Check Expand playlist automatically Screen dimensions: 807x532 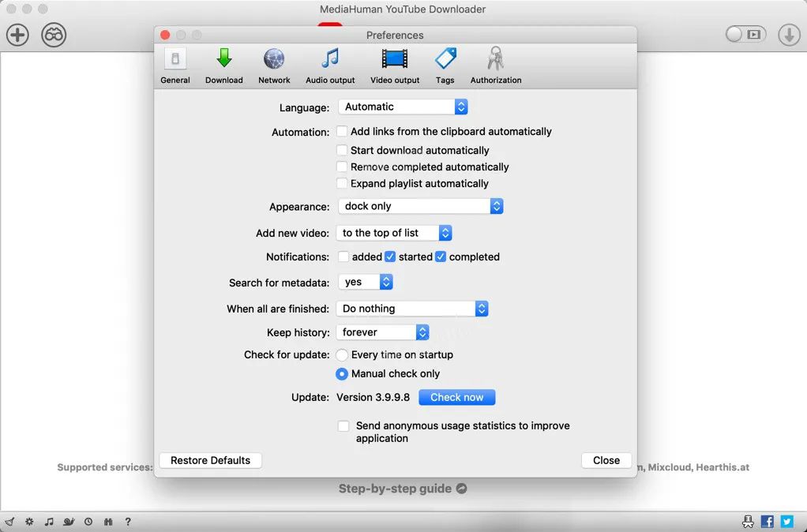coord(342,183)
